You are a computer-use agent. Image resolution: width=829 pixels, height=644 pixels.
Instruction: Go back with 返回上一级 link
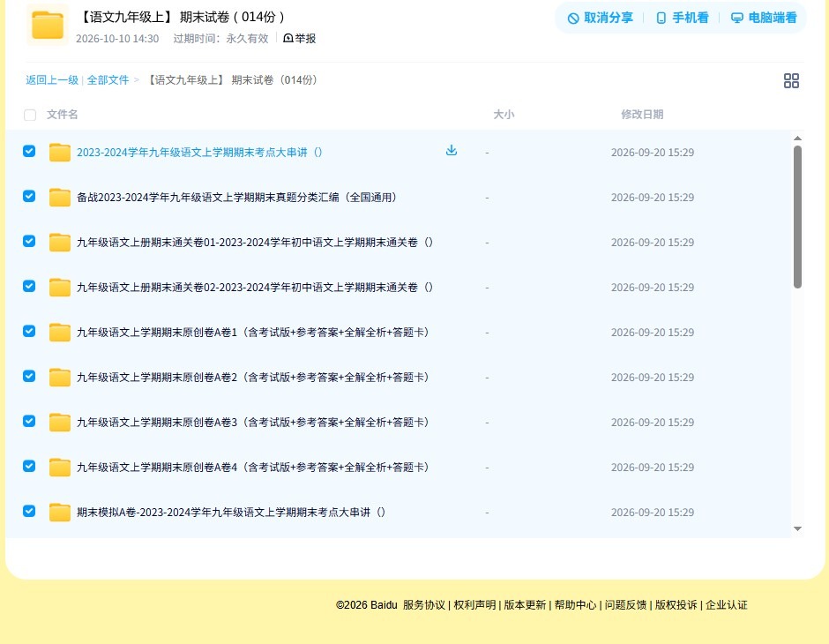coord(52,80)
